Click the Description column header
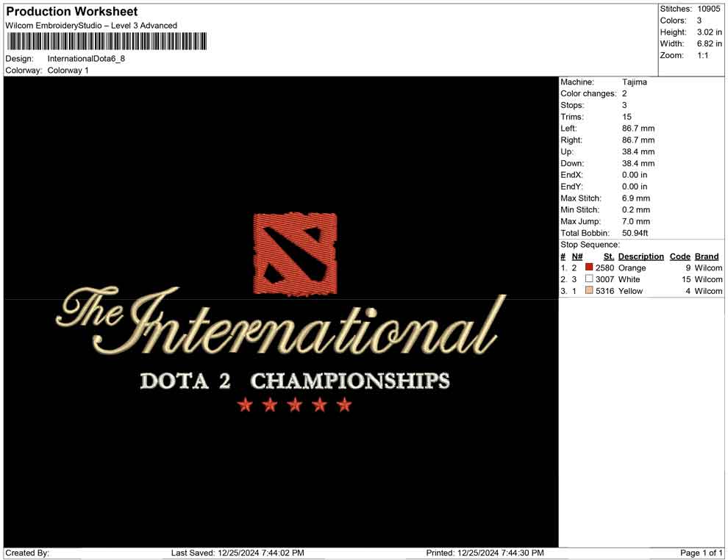 point(641,256)
